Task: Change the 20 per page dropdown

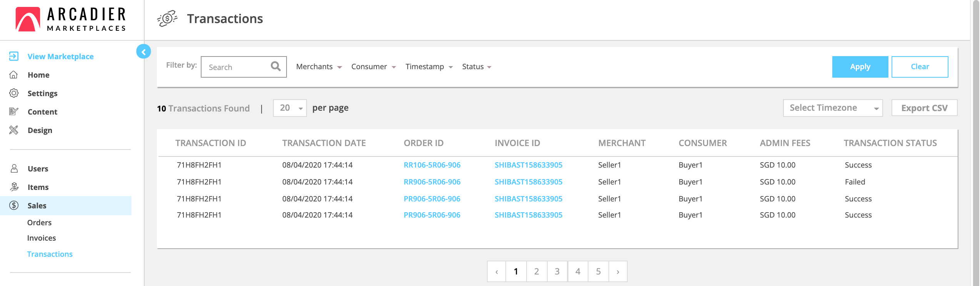Action: point(290,108)
